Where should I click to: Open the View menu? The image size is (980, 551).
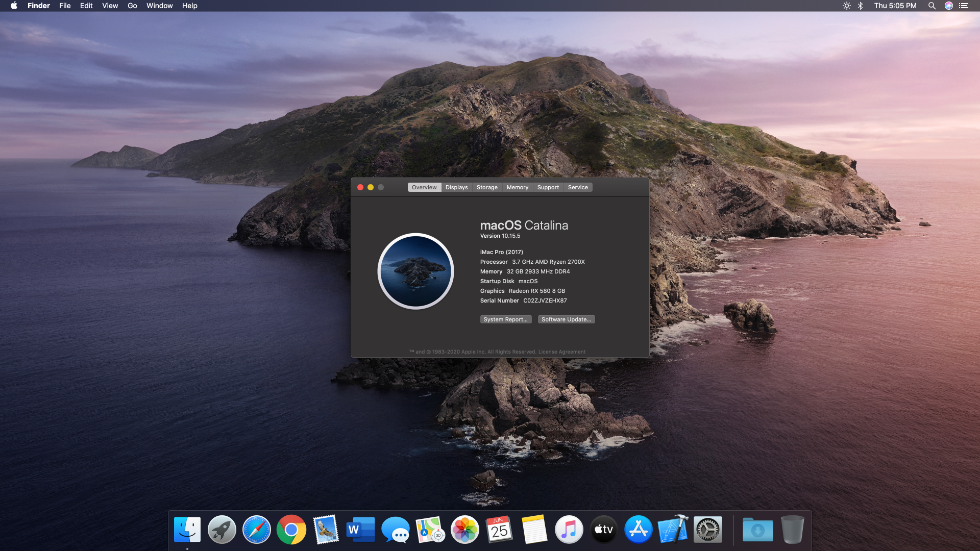[x=110, y=6]
